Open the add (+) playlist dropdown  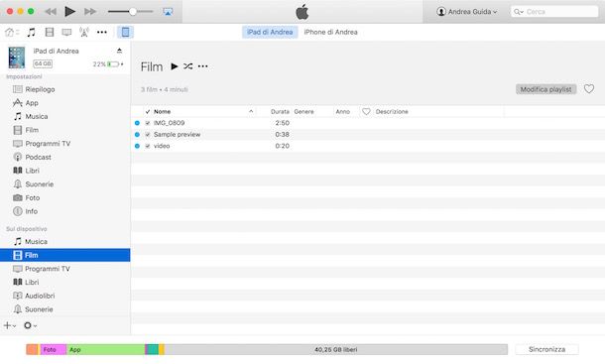tap(10, 325)
